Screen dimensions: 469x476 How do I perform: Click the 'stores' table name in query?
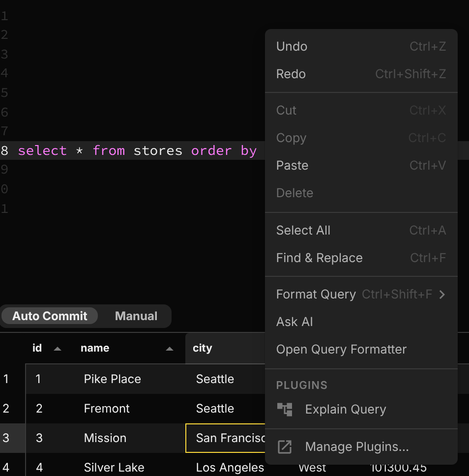pos(158,151)
